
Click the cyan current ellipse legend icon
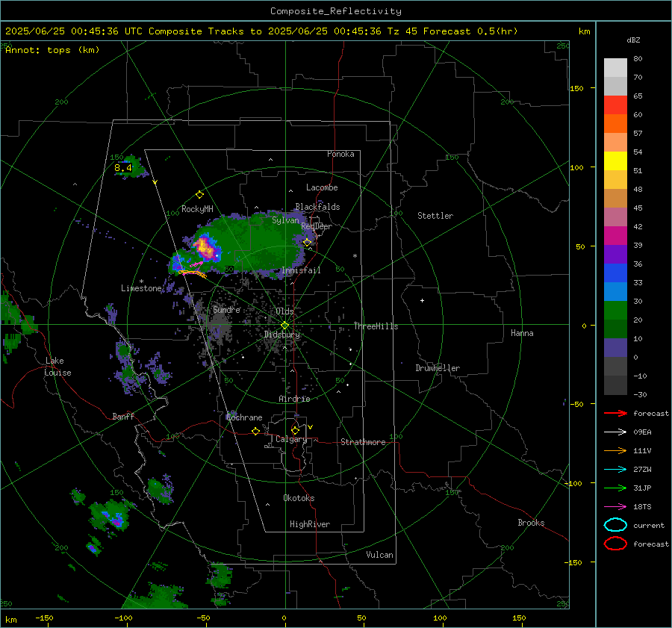615,525
